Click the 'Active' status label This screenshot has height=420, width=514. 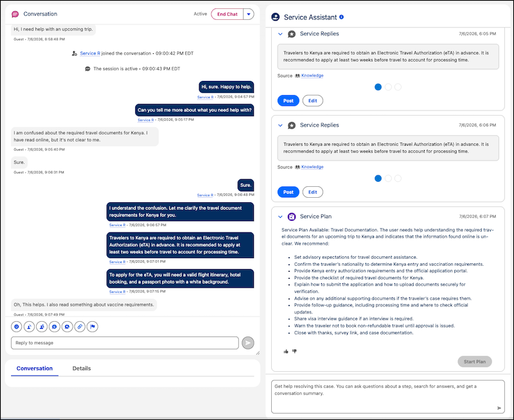(200, 14)
